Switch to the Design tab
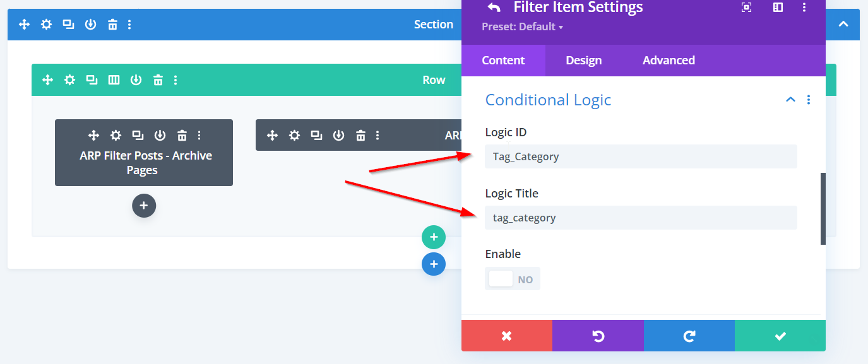 583,61
